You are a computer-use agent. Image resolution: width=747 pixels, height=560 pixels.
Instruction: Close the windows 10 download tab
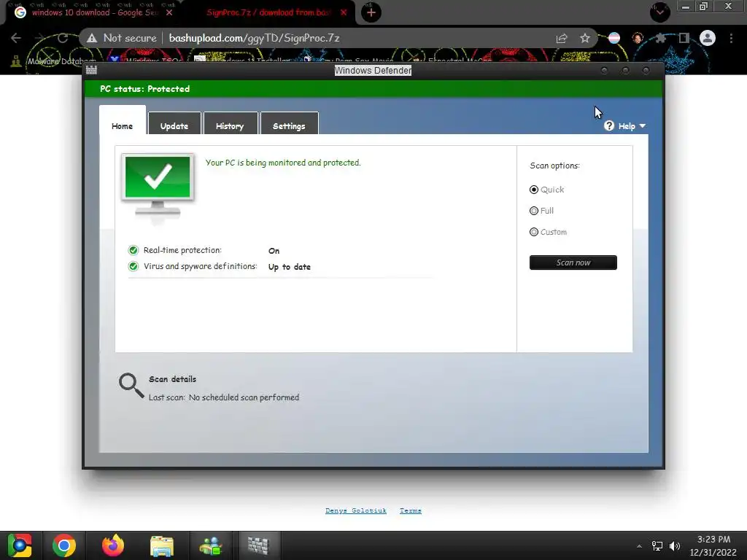click(x=169, y=12)
